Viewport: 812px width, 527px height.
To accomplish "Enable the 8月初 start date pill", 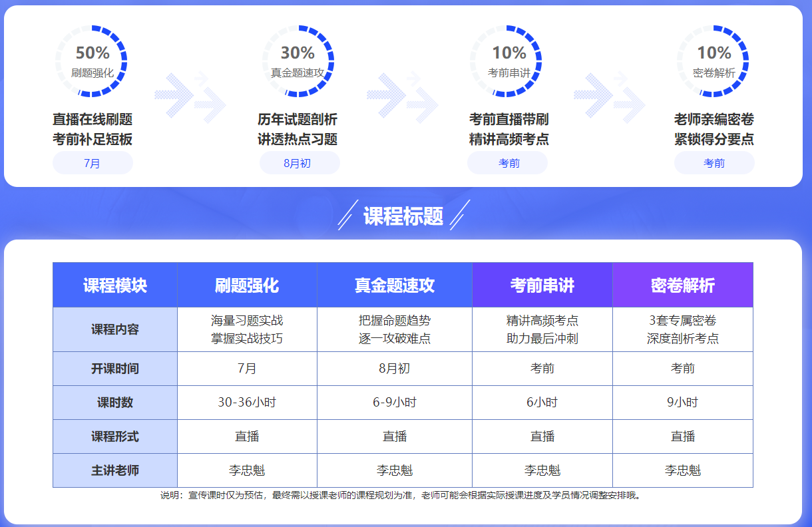I will coord(300,162).
